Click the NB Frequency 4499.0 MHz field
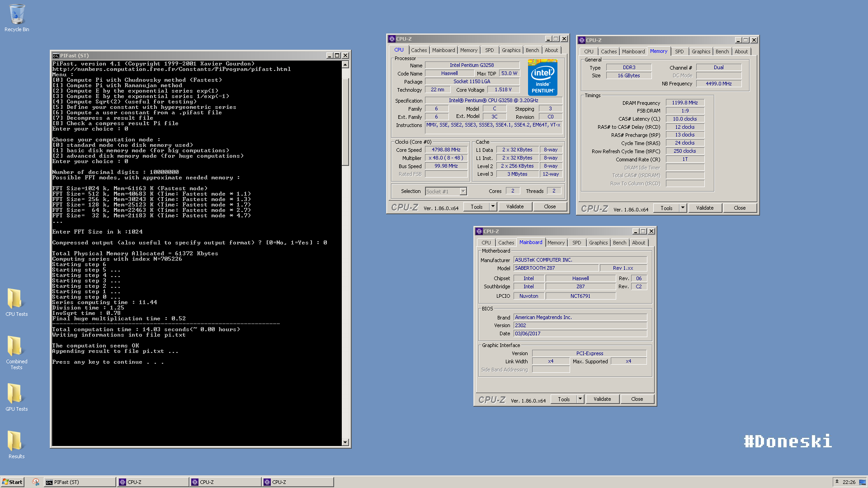 (719, 84)
